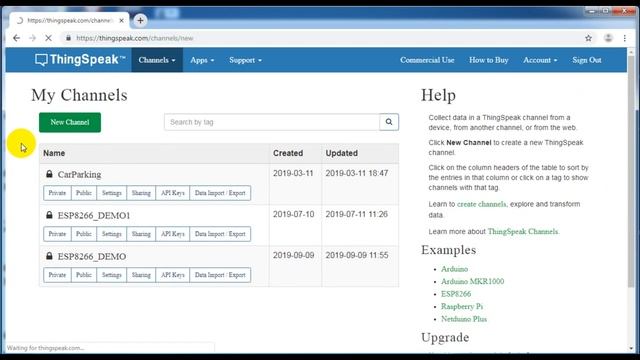
Task: Sort table by Created column
Action: [288, 153]
